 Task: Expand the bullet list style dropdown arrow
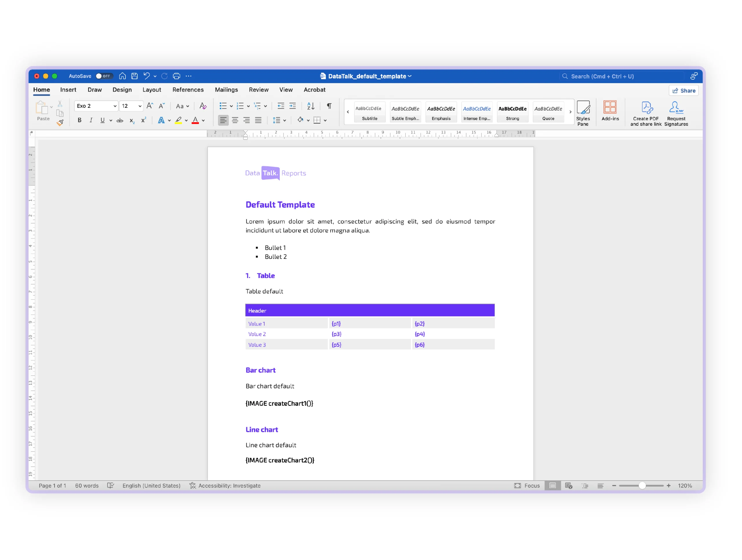232,106
